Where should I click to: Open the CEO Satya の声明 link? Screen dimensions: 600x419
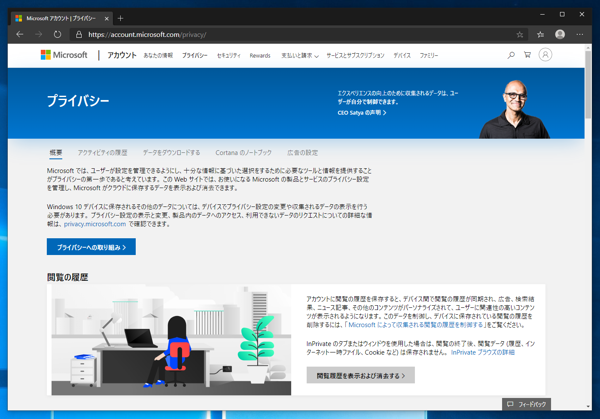point(362,113)
